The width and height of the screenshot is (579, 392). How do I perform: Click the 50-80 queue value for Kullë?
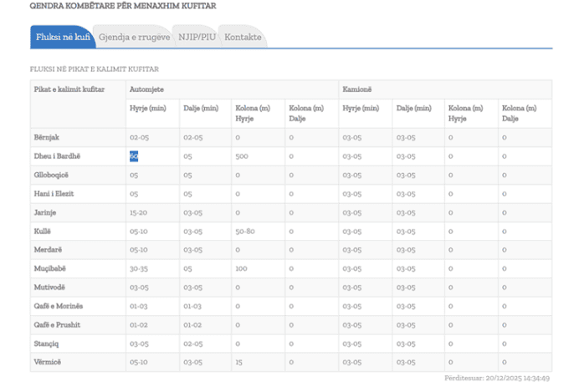(245, 231)
